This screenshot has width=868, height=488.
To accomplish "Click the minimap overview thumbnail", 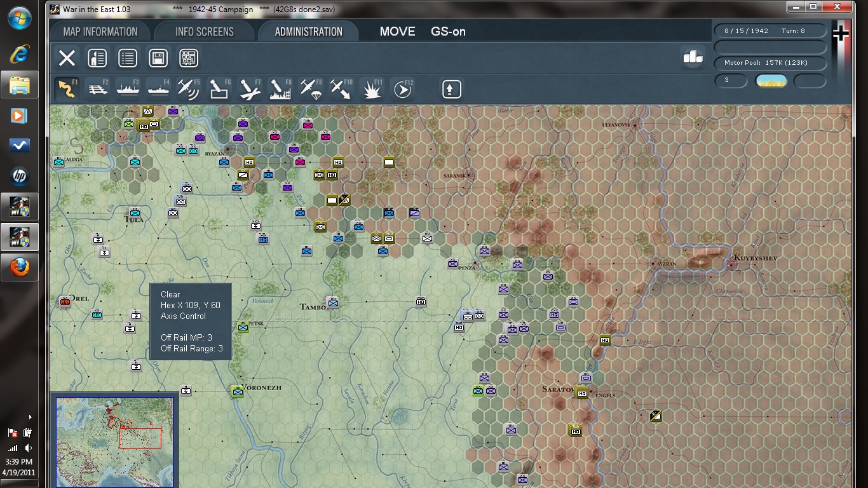I will [x=114, y=442].
